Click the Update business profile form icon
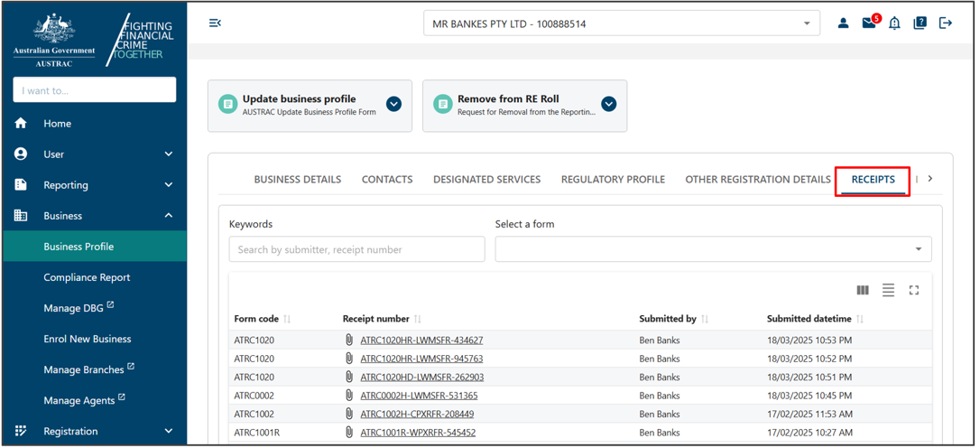This screenshot has width=980, height=448. pos(227,104)
